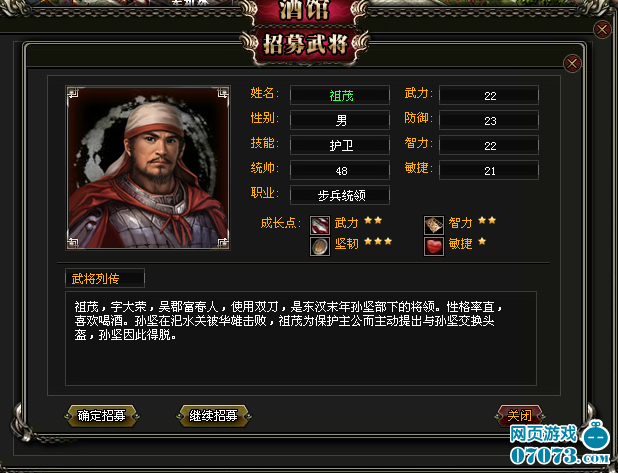618x473 pixels.
Task: Click the 统帅 value field 48
Action: (340, 170)
